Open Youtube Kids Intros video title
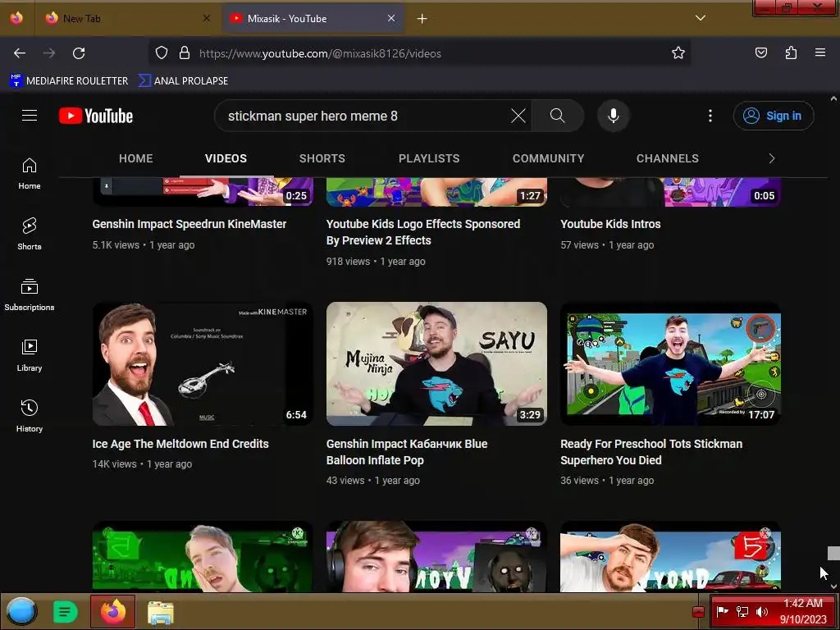840x630 pixels. [x=610, y=224]
